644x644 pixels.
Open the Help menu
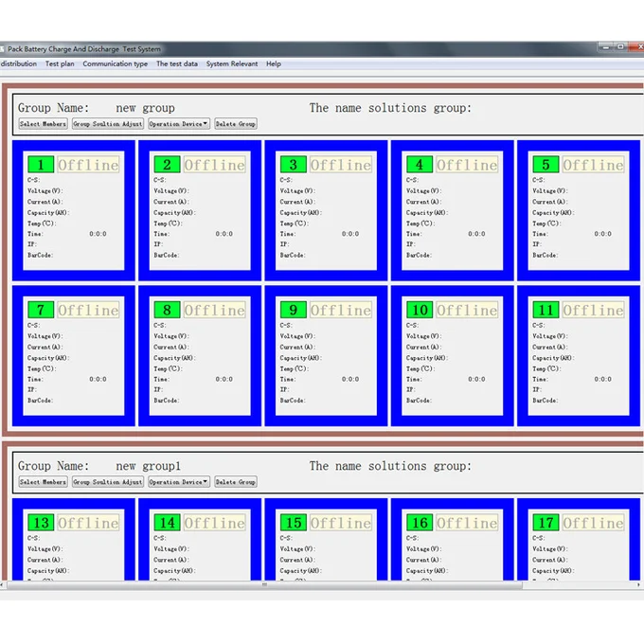[274, 64]
